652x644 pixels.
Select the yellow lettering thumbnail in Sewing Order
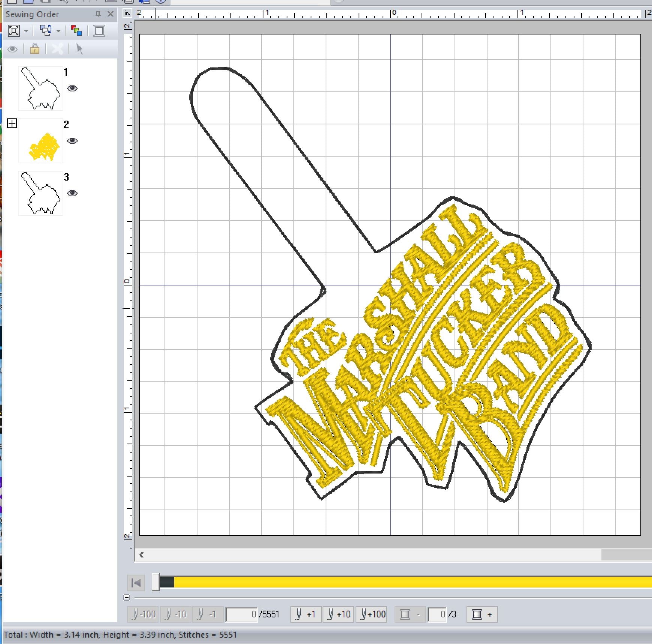coord(41,141)
